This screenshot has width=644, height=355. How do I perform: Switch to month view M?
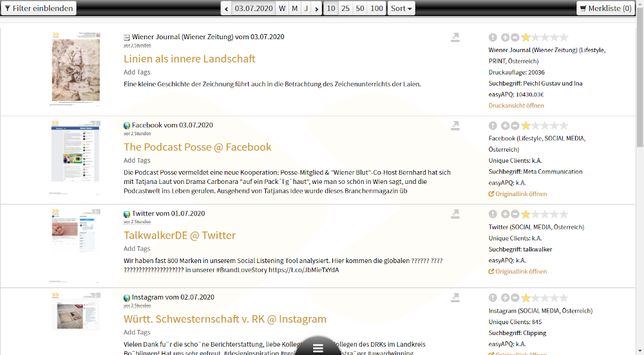coord(294,8)
